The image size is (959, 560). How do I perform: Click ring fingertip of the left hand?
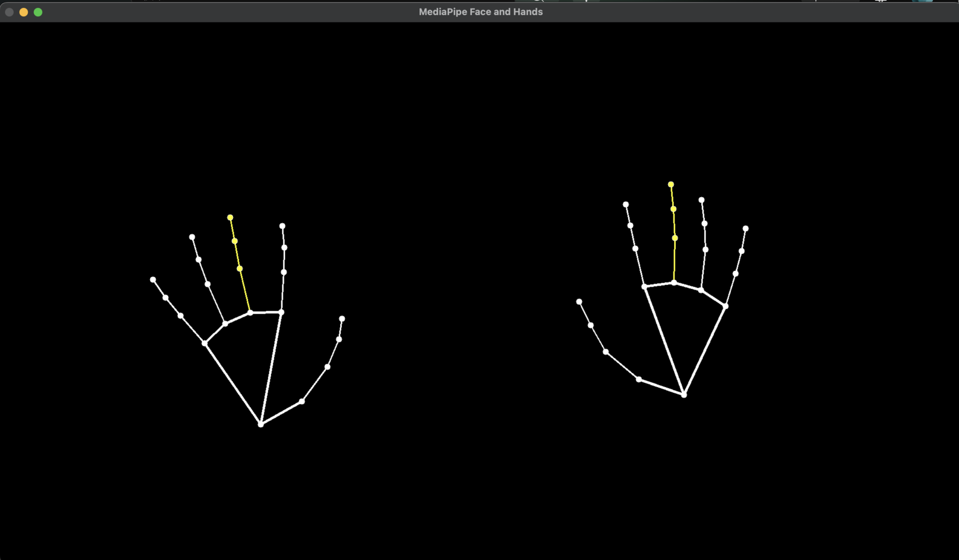pyautogui.click(x=192, y=237)
